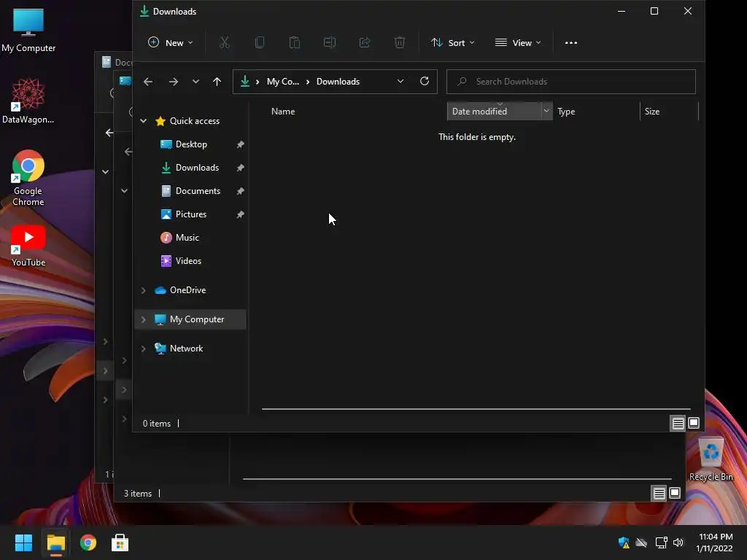This screenshot has width=747, height=560.
Task: Open YouTube desktop shortcut
Action: click(28, 246)
